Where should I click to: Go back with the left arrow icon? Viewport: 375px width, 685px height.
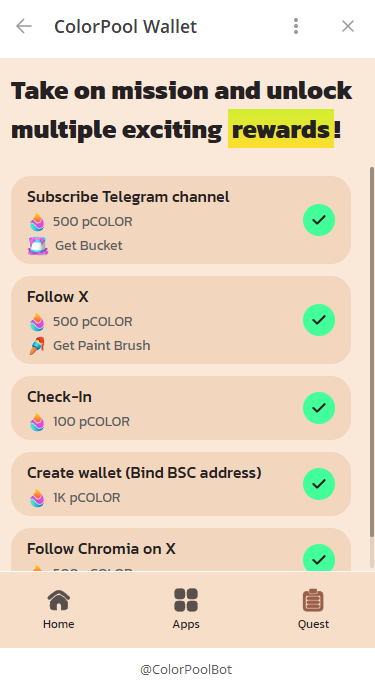pos(24,26)
